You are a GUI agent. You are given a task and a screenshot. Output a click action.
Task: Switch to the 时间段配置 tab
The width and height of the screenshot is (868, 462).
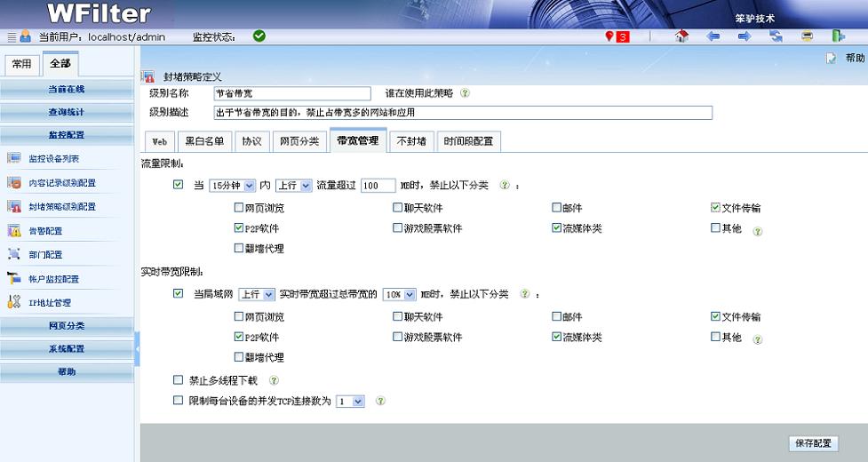[469, 141]
